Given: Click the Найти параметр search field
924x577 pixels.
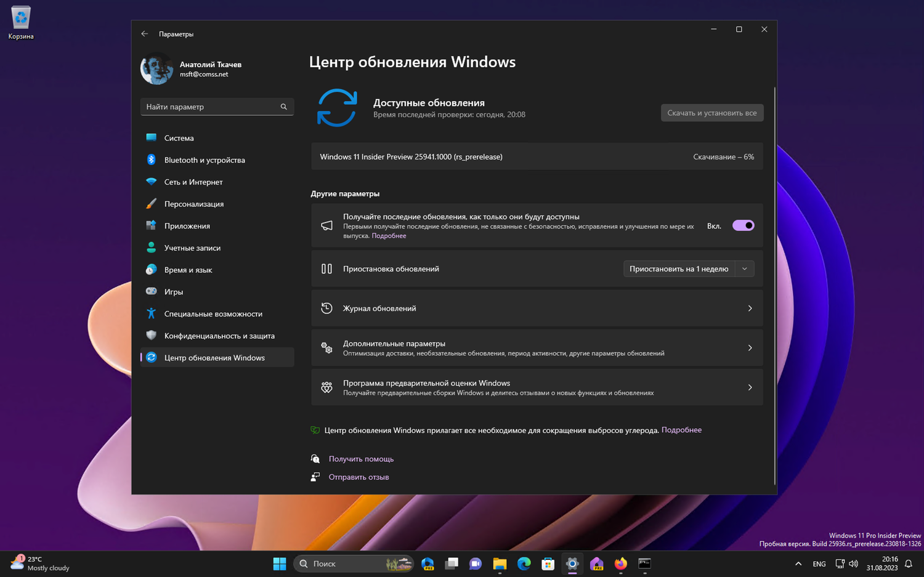Looking at the screenshot, I should tap(217, 107).
